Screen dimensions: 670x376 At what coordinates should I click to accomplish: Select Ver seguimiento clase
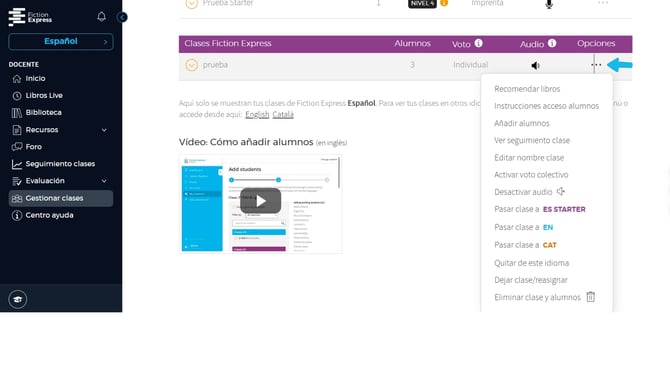(532, 141)
